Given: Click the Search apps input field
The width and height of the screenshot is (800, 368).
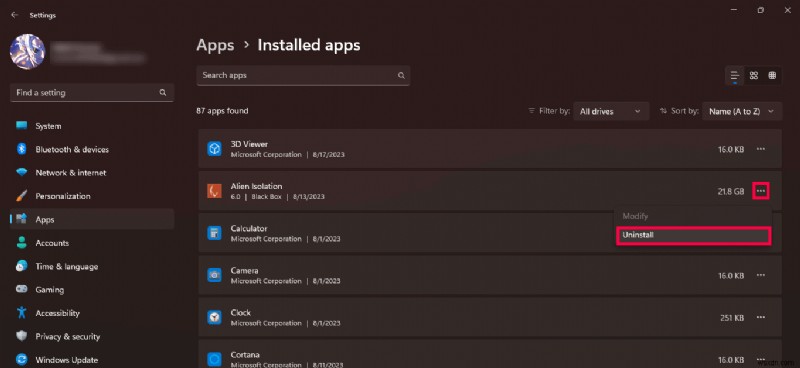Looking at the screenshot, I should (x=303, y=76).
